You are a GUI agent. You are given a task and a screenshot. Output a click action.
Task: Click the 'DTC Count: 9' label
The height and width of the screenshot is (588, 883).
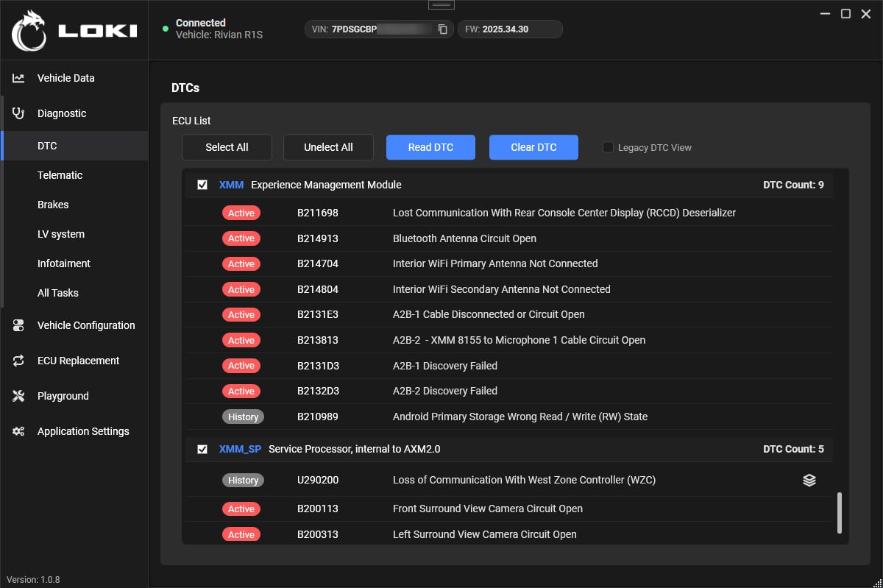pos(793,185)
